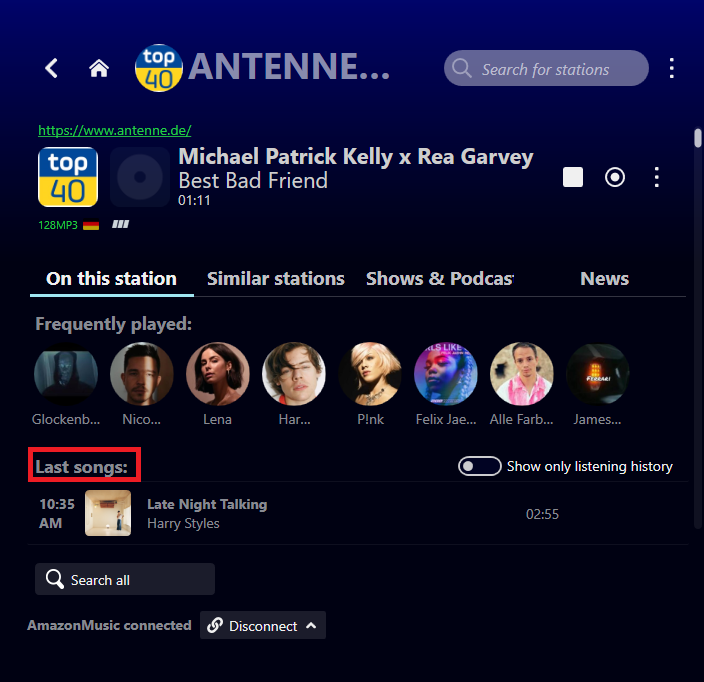Click the 128MP3 bitrate label

(58, 225)
